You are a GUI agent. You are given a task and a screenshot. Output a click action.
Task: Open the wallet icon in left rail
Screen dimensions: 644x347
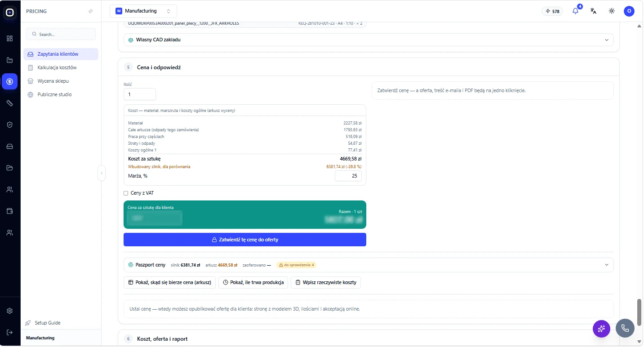tap(10, 211)
